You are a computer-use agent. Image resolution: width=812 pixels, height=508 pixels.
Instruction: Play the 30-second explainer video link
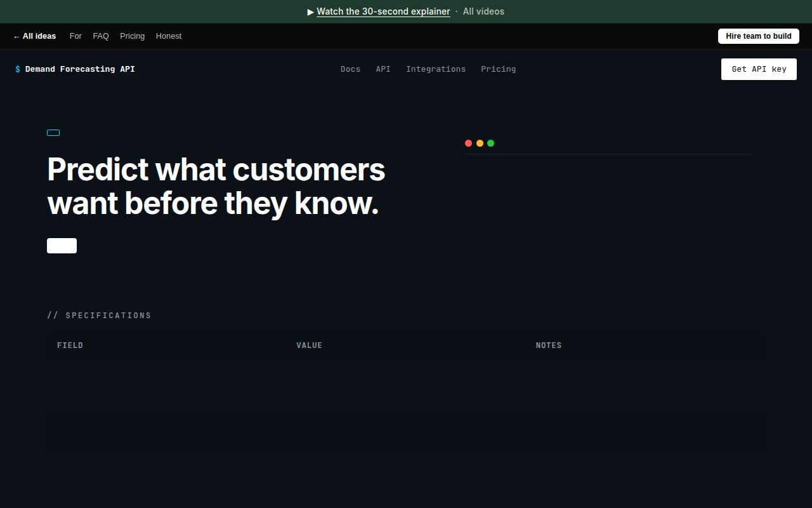383,11
